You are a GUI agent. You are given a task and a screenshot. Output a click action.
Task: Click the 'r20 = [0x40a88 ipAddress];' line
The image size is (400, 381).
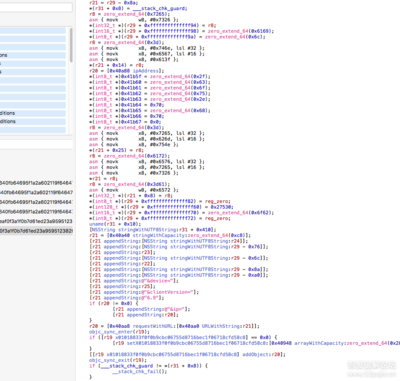click(x=127, y=71)
